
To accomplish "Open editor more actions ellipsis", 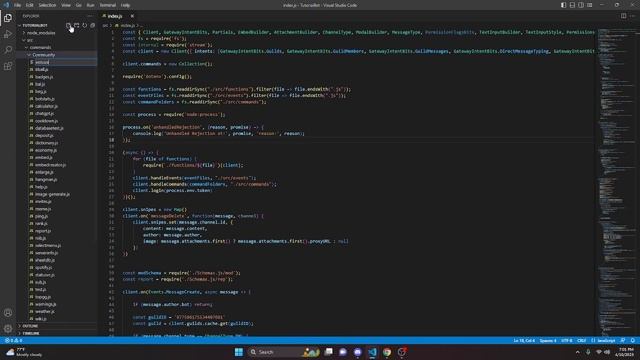I will point(632,16).
